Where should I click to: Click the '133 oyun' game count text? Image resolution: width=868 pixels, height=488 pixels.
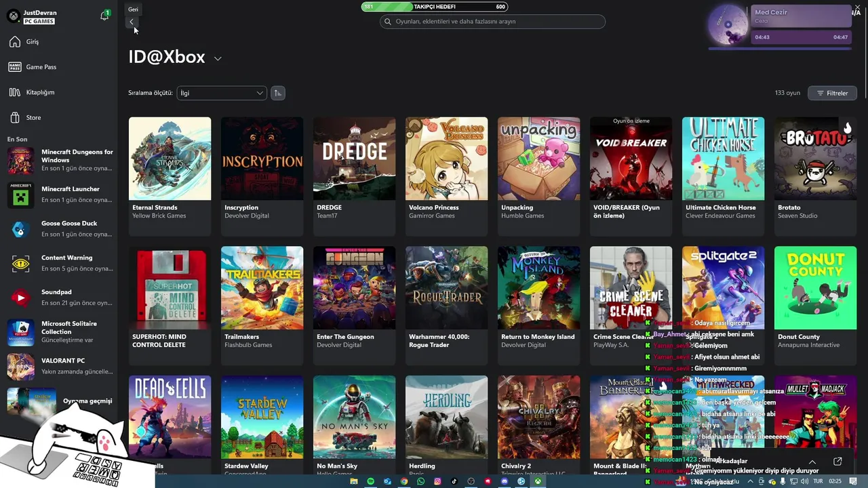click(x=787, y=93)
